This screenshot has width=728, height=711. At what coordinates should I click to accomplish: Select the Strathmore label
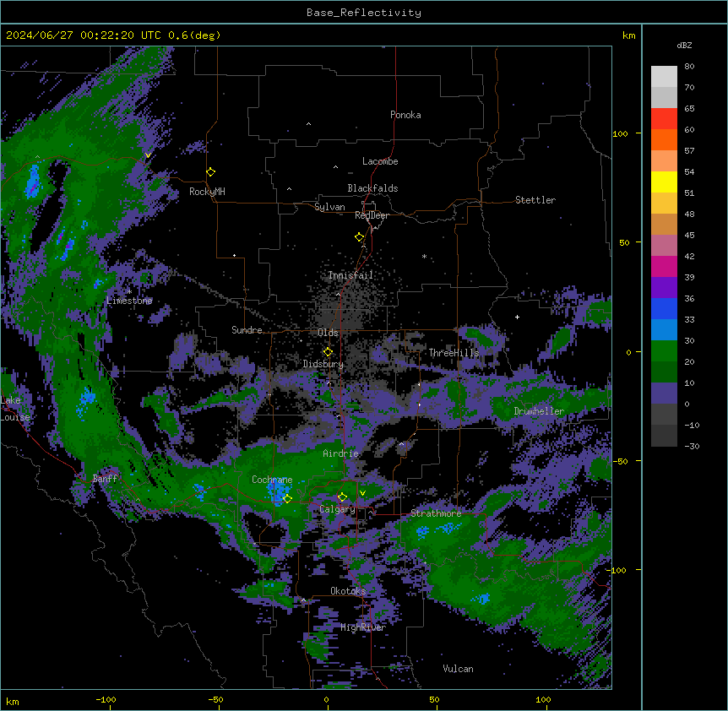click(436, 513)
